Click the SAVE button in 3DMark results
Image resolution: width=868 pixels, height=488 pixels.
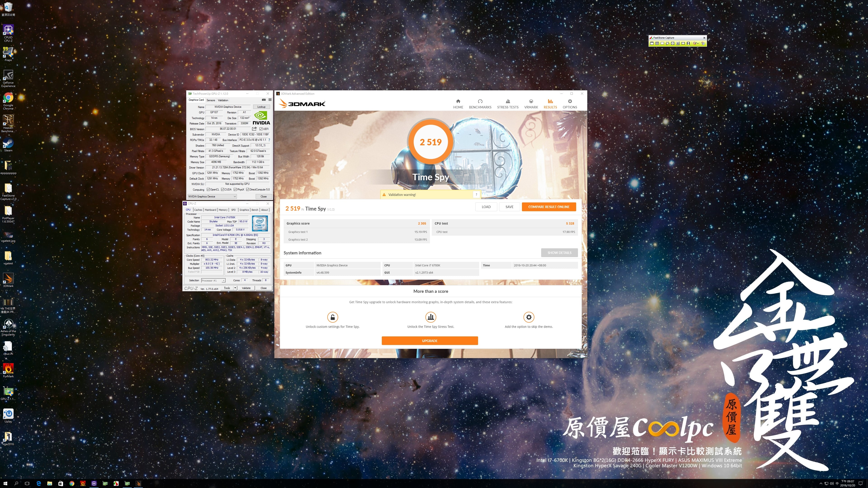(x=509, y=207)
